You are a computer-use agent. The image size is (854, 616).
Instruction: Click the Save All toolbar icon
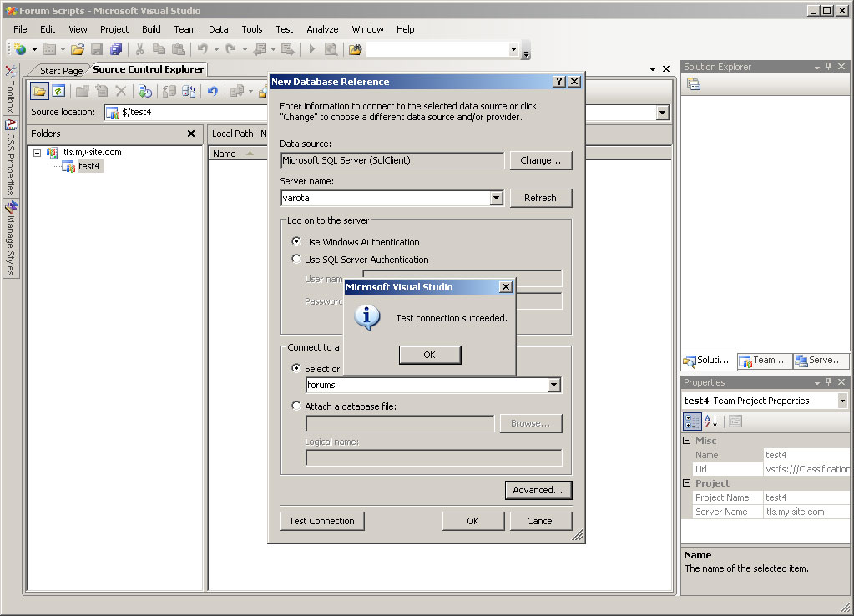[116, 49]
